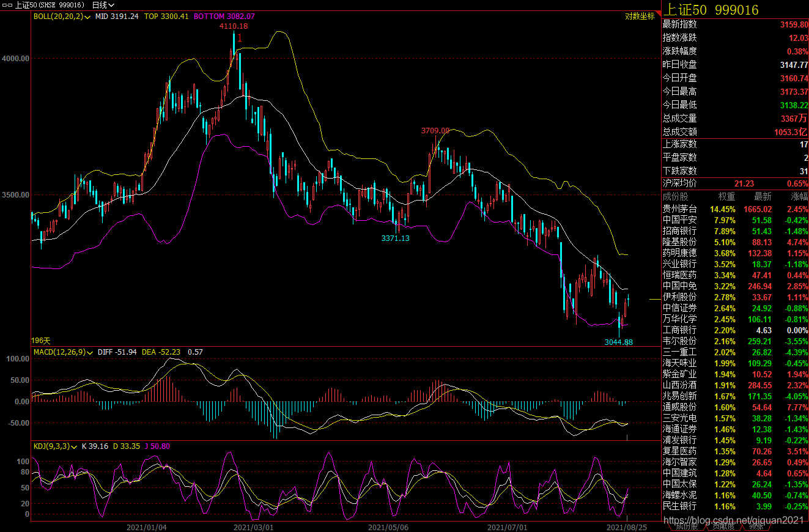
Task: Select the 中信证券 constituent row
Action: (735, 308)
